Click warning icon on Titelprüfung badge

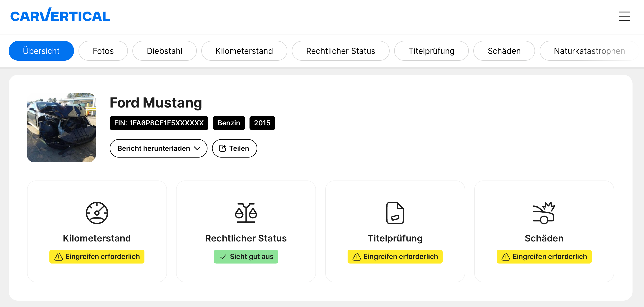[357, 257]
